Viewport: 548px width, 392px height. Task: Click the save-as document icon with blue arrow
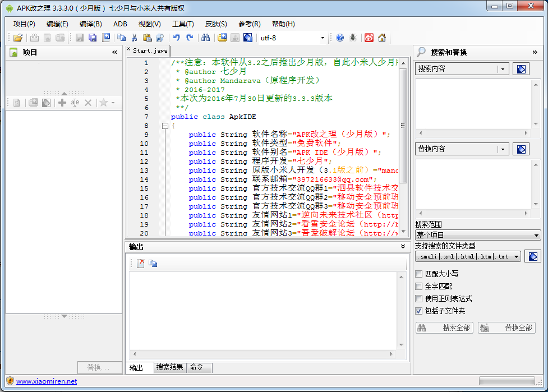(106, 38)
